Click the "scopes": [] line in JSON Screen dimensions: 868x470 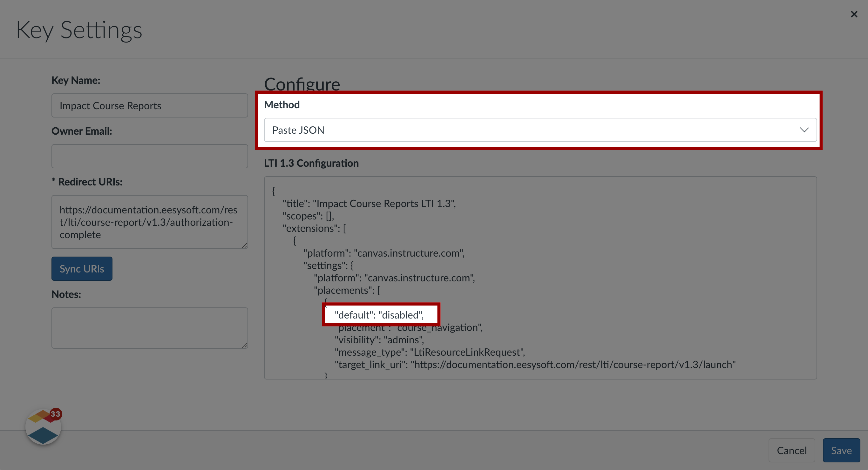(x=308, y=216)
